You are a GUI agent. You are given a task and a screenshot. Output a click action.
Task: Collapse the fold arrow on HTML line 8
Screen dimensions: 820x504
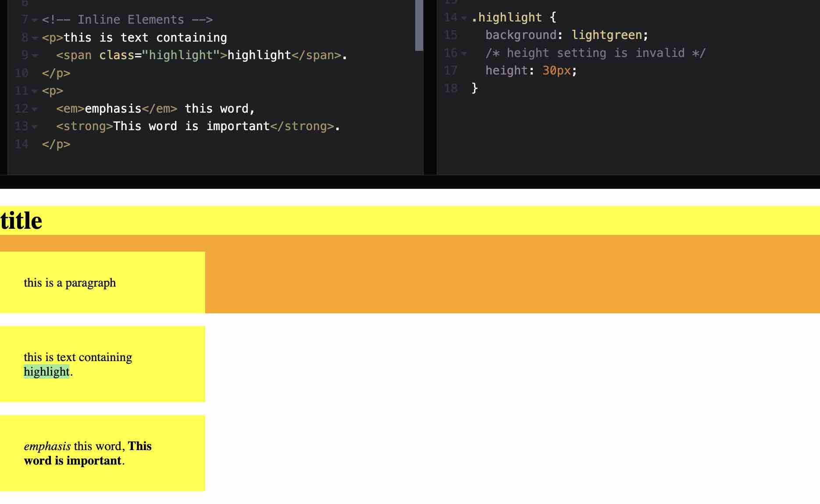pyautogui.click(x=35, y=38)
